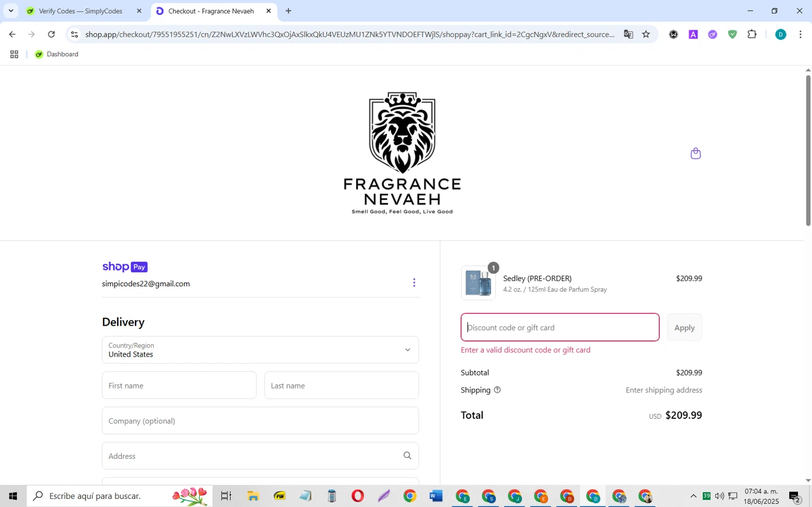This screenshot has width=812, height=507.
Task: Open the tab search dropdown arrow
Action: pyautogui.click(x=10, y=11)
